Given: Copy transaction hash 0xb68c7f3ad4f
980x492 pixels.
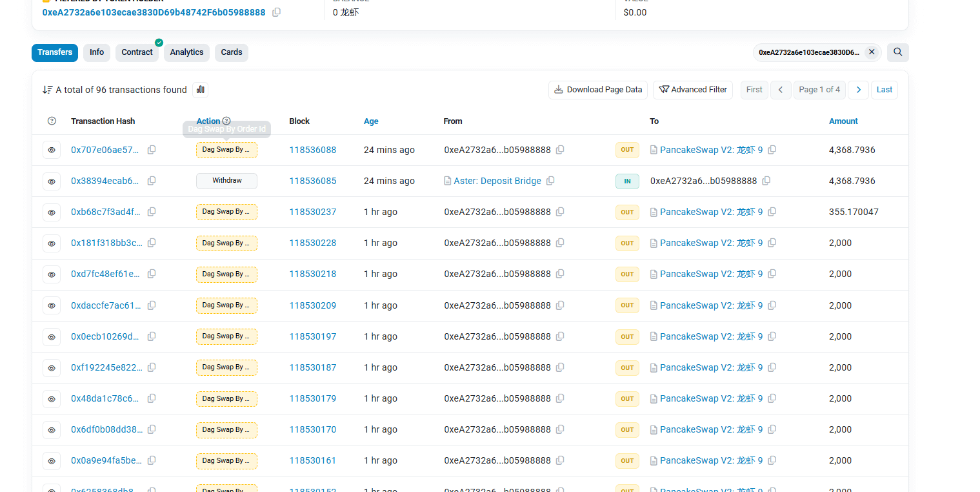Looking at the screenshot, I should pos(152,212).
